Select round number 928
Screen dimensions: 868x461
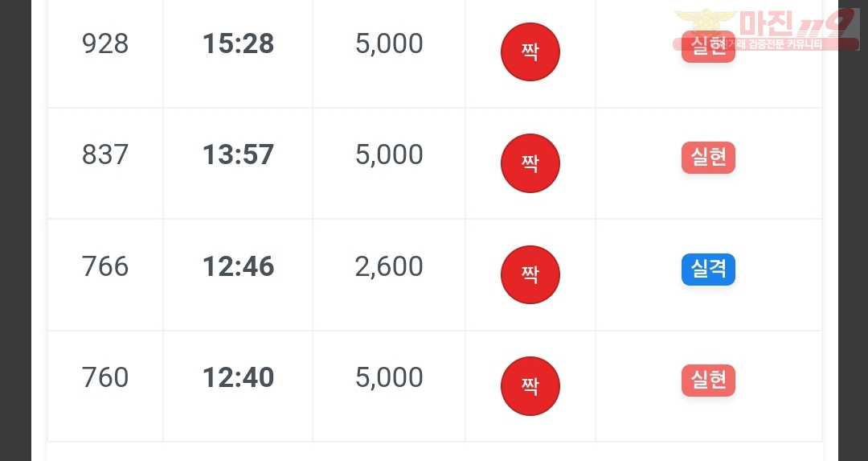coord(105,43)
